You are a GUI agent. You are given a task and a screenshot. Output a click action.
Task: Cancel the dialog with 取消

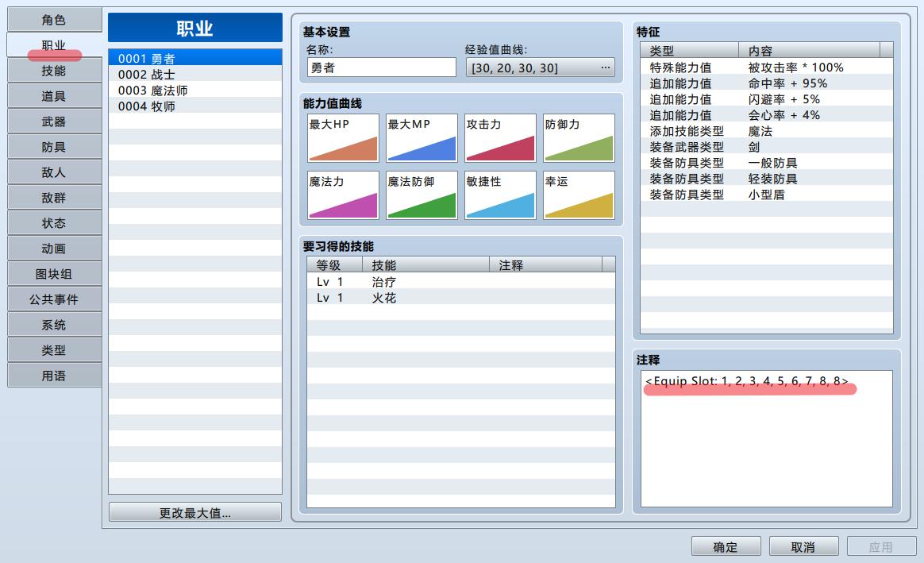804,546
